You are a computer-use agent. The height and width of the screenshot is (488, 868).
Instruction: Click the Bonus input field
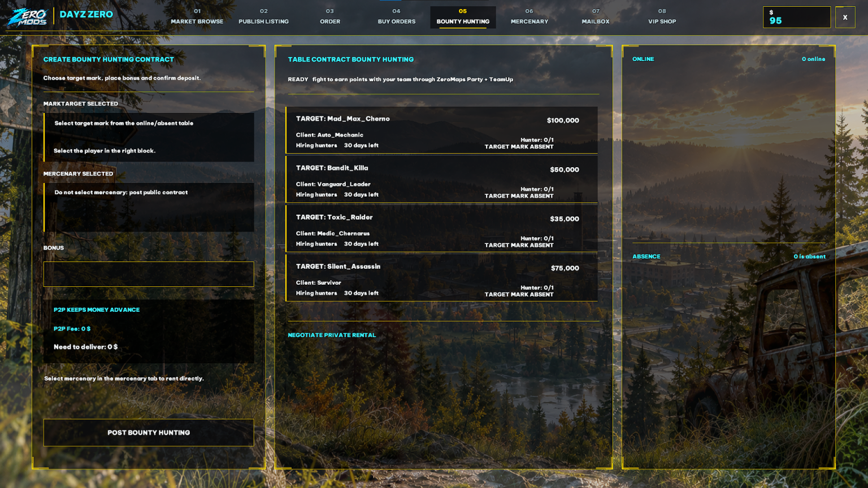click(x=149, y=274)
